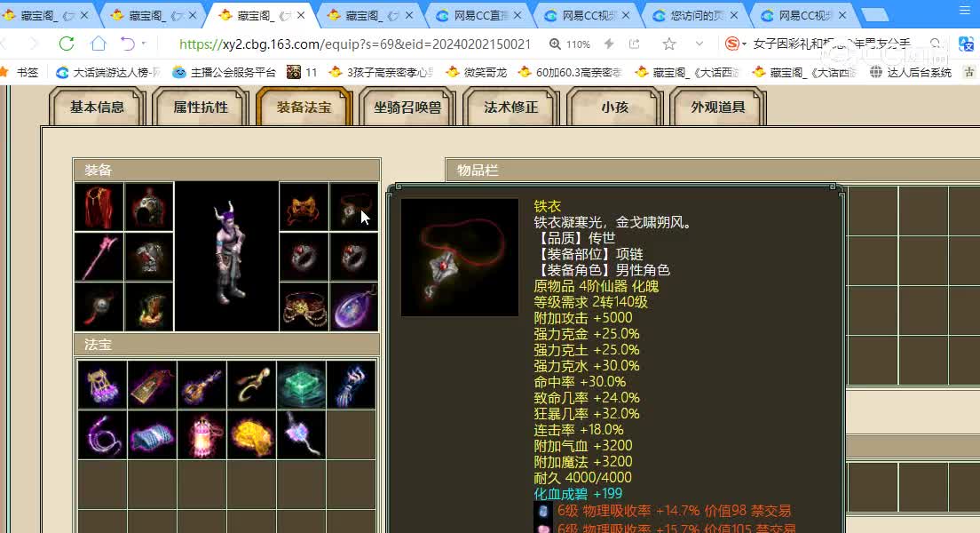Open the browser hamburger menu
Image resolution: width=980 pixels, height=533 pixels.
point(965,10)
